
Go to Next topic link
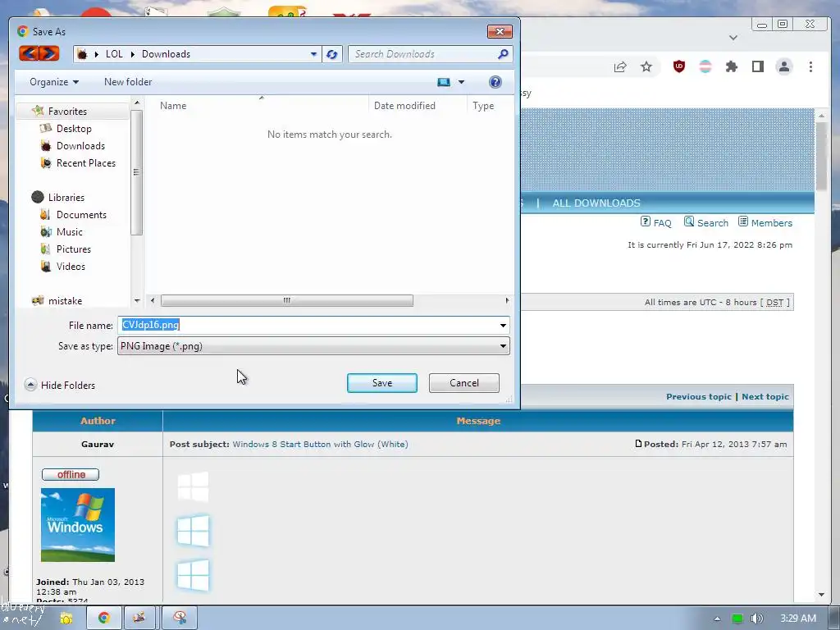coord(765,396)
